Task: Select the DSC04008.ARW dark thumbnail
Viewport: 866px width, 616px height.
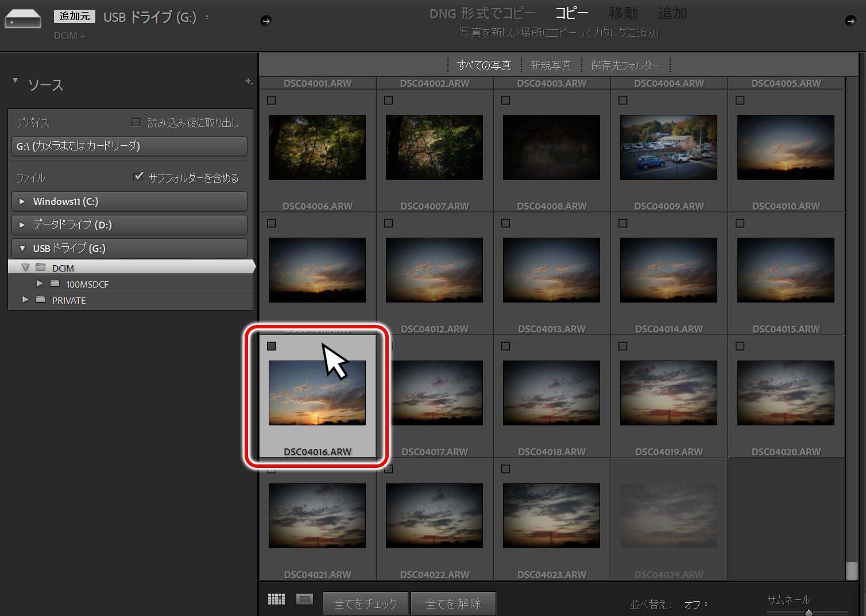Action: pos(551,147)
